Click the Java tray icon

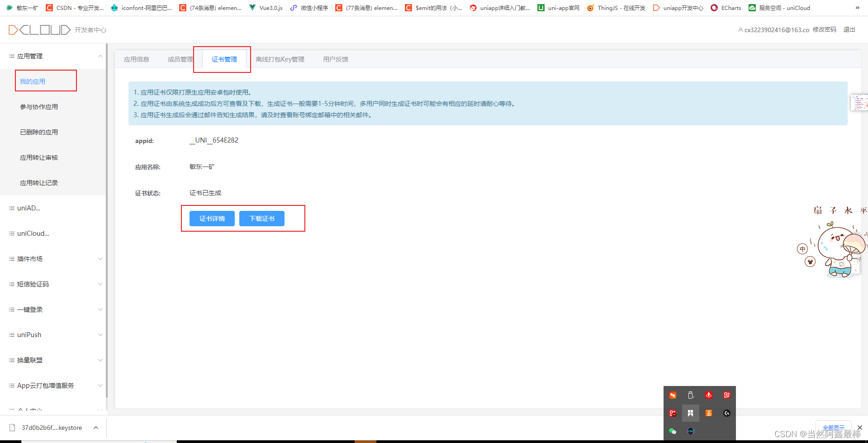pos(709,413)
